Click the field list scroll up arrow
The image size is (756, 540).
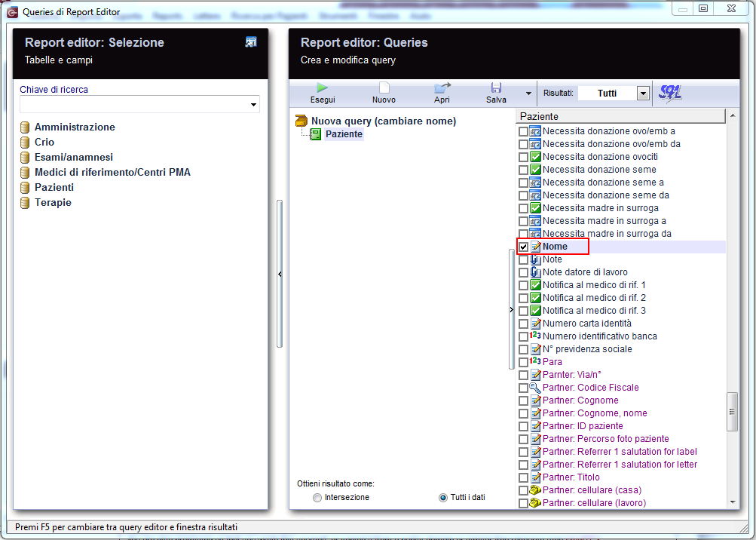click(x=733, y=116)
